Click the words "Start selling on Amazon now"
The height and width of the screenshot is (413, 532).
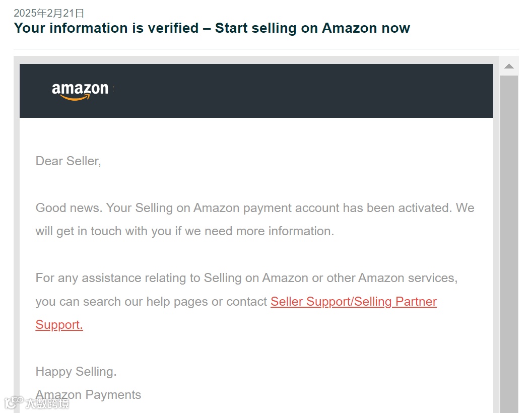pyautogui.click(x=312, y=28)
